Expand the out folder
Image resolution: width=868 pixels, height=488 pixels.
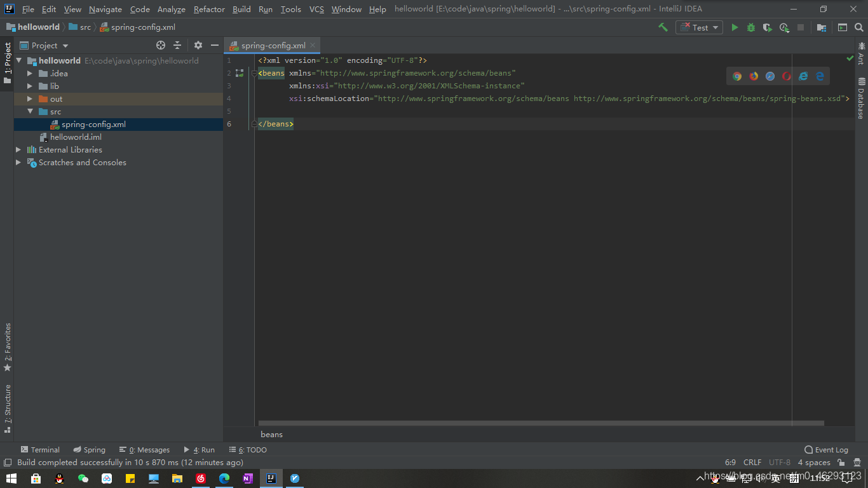click(x=29, y=98)
